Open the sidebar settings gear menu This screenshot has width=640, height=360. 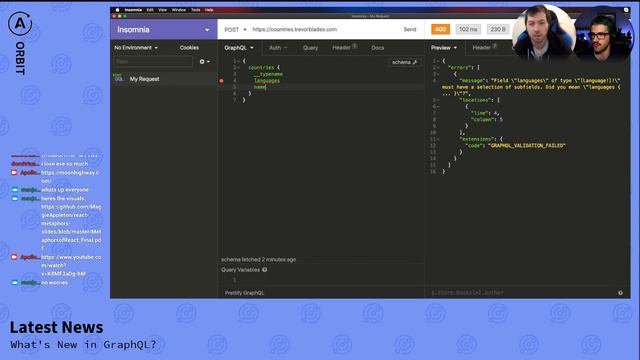pyautogui.click(x=204, y=62)
